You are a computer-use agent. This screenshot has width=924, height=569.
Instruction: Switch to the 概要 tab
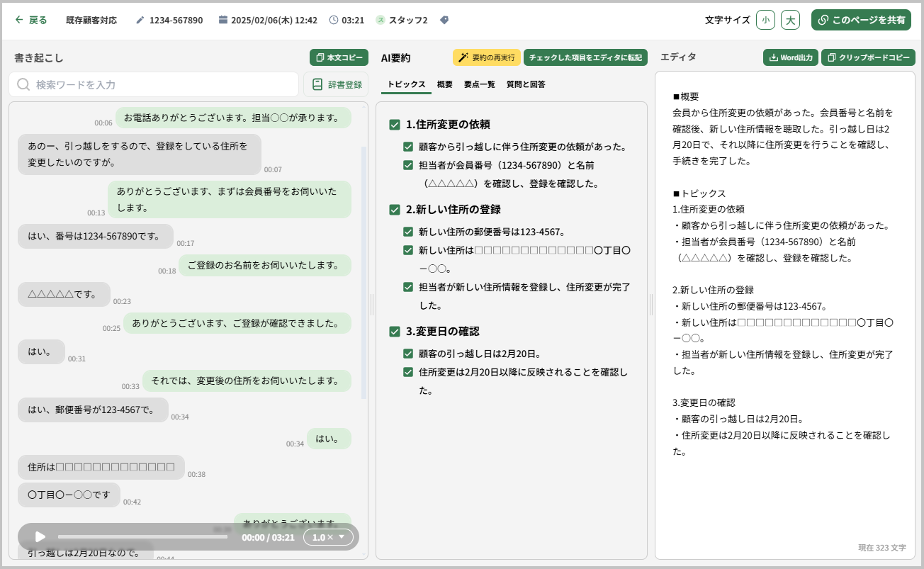point(445,84)
